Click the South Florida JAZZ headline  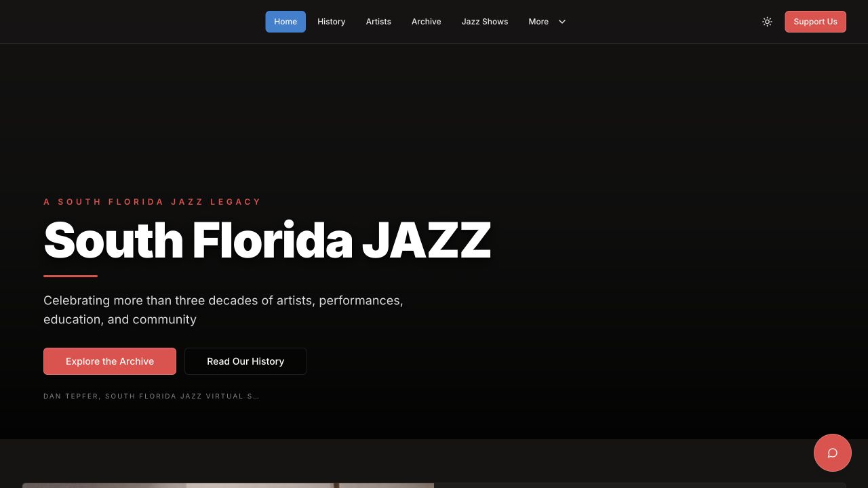click(x=267, y=241)
